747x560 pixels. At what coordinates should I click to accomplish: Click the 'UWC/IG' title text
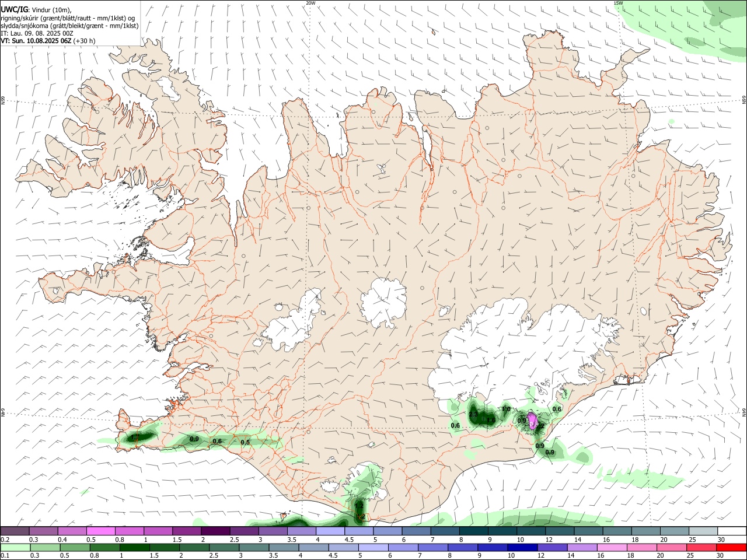coord(14,9)
